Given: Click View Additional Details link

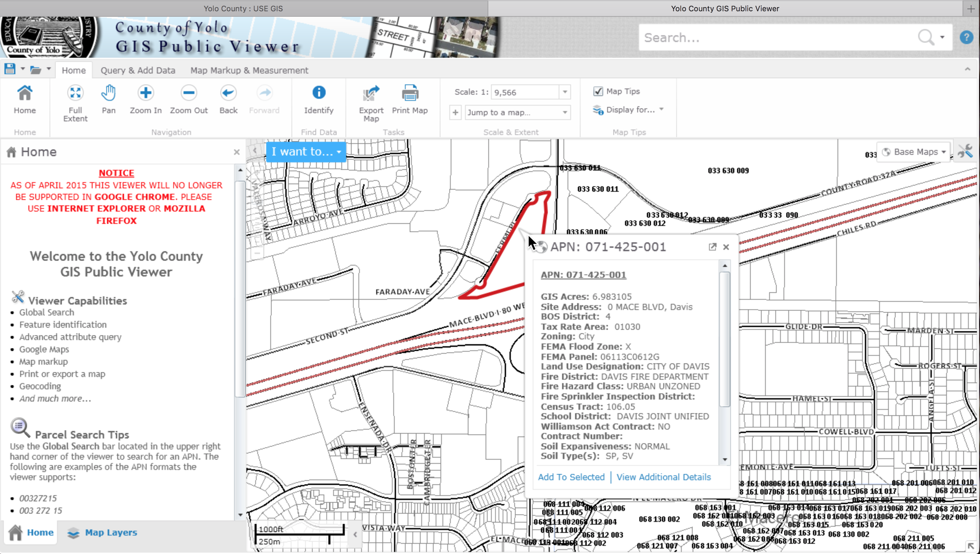Looking at the screenshot, I should pos(664,477).
